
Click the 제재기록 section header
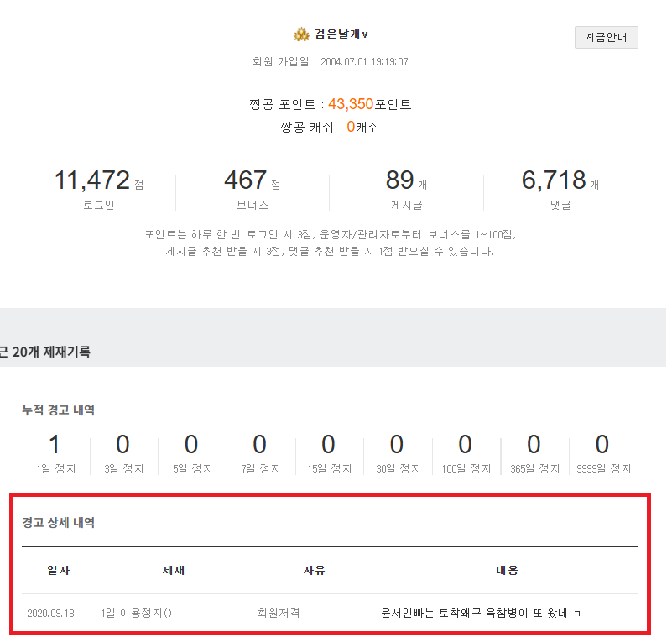coord(46,352)
